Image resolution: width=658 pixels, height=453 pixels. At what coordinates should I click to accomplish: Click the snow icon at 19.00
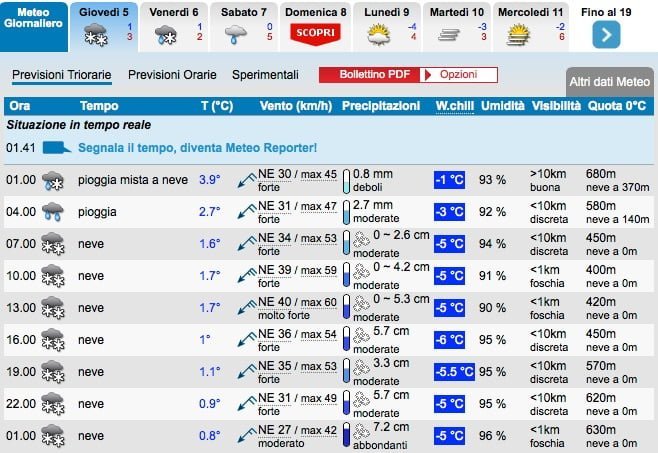(53, 372)
